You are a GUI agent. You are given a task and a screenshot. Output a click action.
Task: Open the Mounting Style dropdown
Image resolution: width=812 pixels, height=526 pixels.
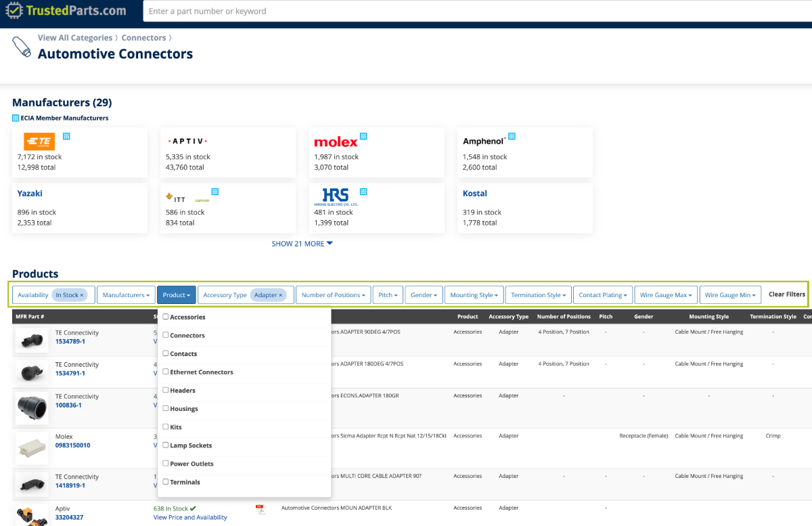[474, 295]
